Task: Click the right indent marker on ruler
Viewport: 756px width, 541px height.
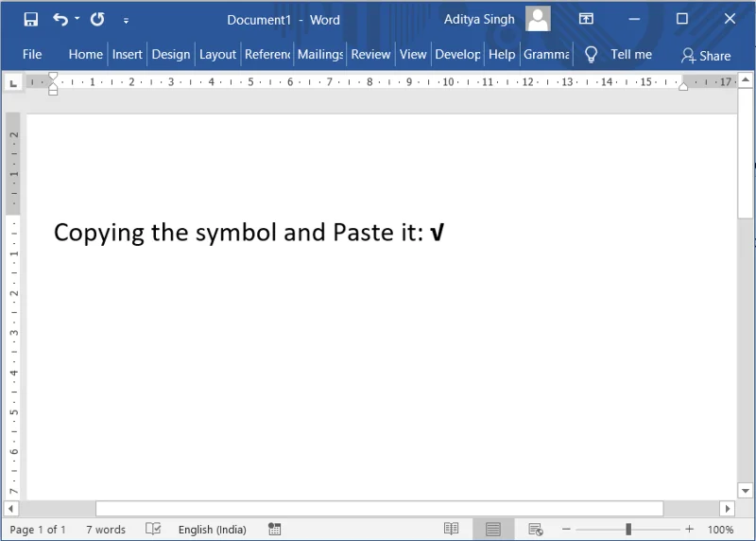Action: (683, 86)
